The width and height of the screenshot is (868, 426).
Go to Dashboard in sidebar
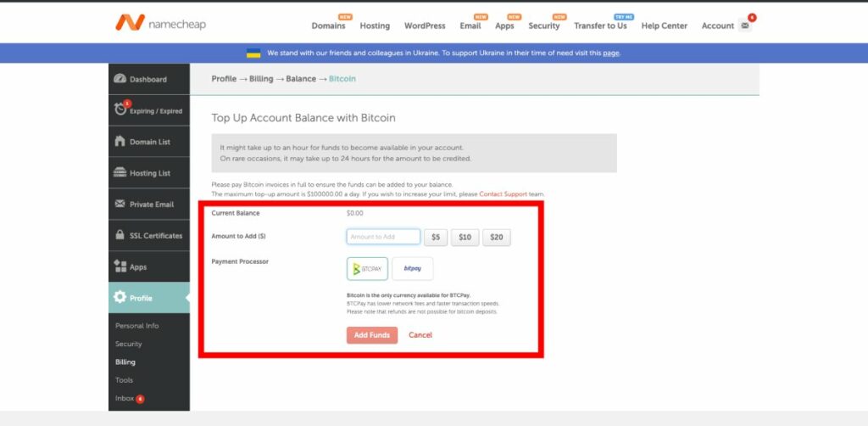[x=149, y=79]
